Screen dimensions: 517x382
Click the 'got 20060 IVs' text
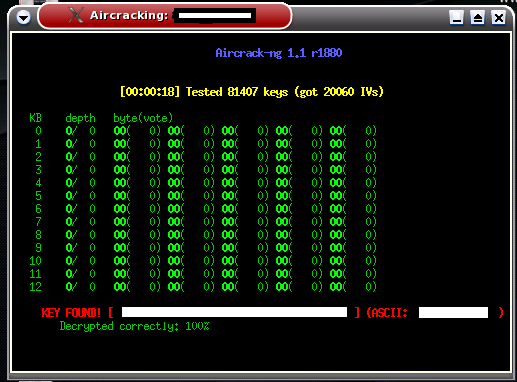(x=339, y=92)
